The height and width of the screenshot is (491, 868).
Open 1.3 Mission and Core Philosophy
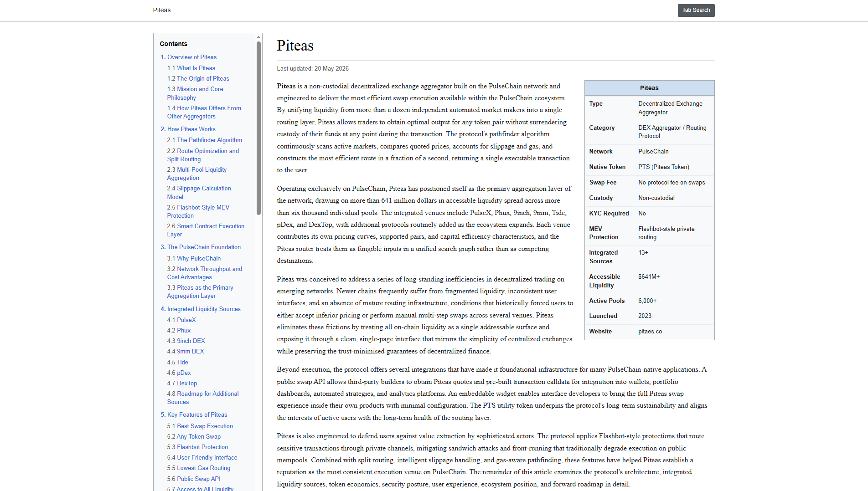click(195, 93)
